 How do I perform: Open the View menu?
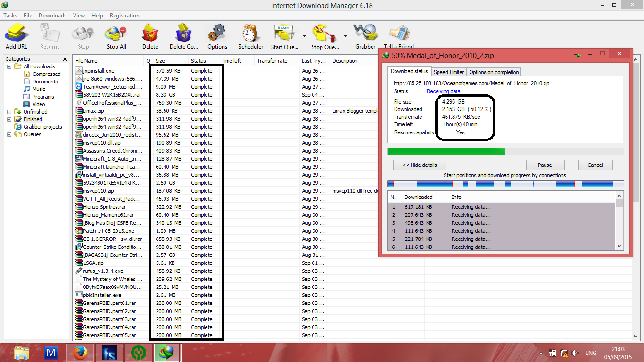[x=79, y=16]
